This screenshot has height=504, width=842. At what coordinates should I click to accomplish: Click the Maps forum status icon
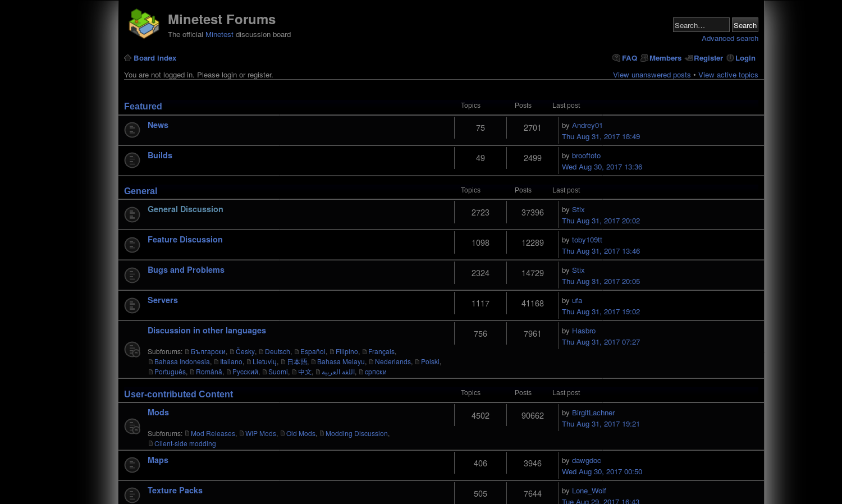(x=132, y=465)
